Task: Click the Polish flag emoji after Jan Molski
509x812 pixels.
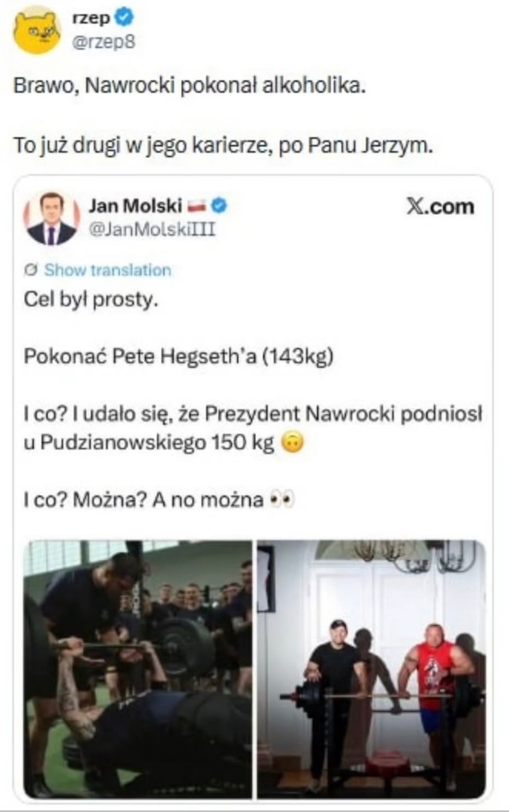Action: [196, 207]
